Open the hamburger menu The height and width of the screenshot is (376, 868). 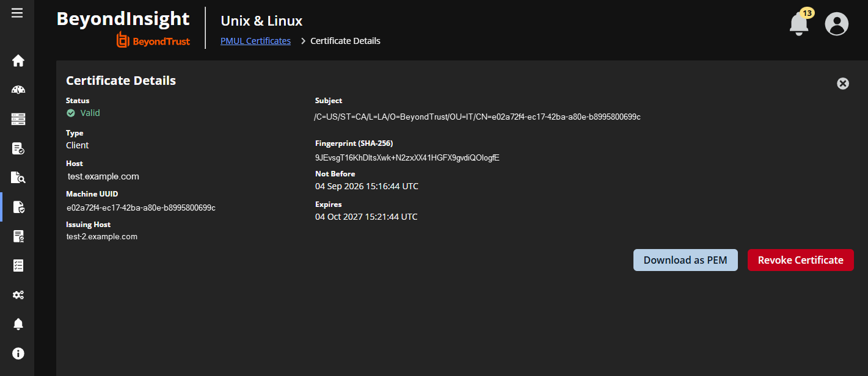click(17, 12)
